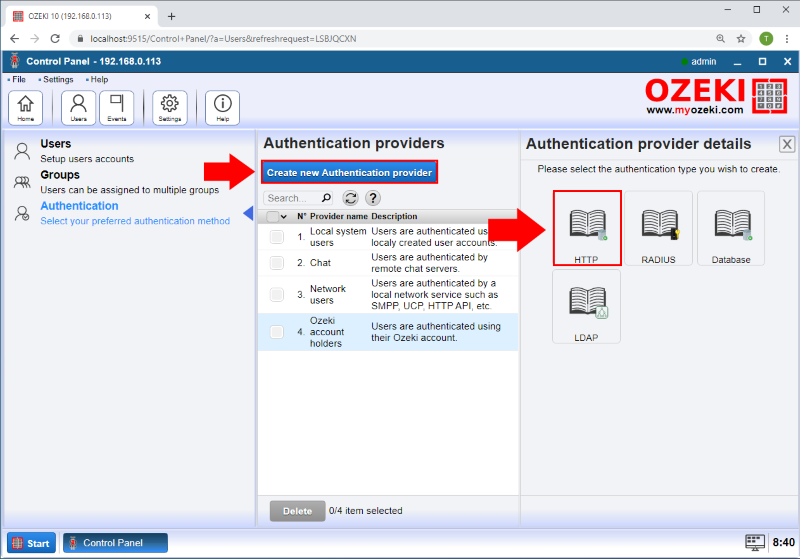The width and height of the screenshot is (800, 559).
Task: Click the Control Panel taskbar button
Action: (x=115, y=543)
